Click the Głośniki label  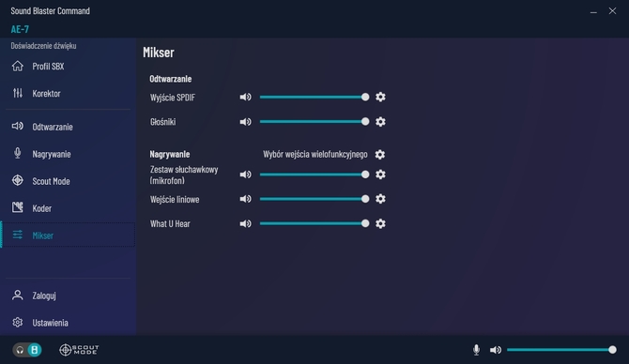coord(162,122)
